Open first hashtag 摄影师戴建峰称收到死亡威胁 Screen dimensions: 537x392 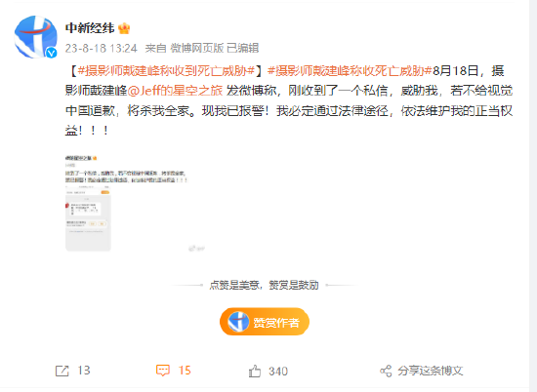pos(166,71)
